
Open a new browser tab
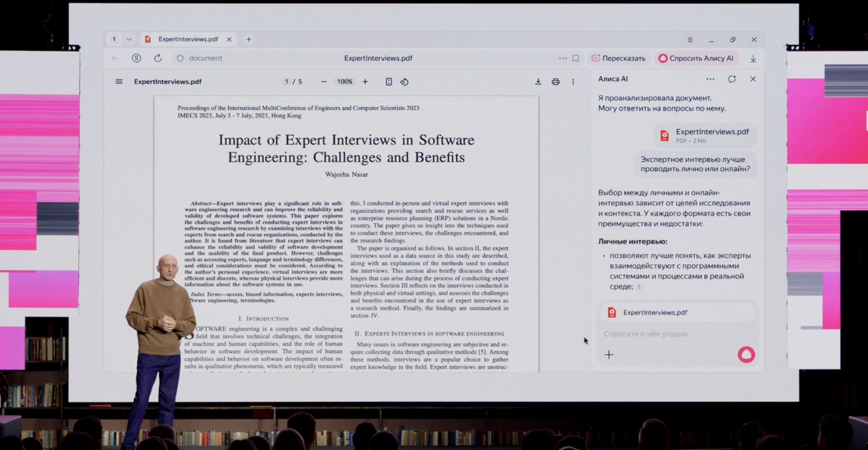(x=249, y=39)
